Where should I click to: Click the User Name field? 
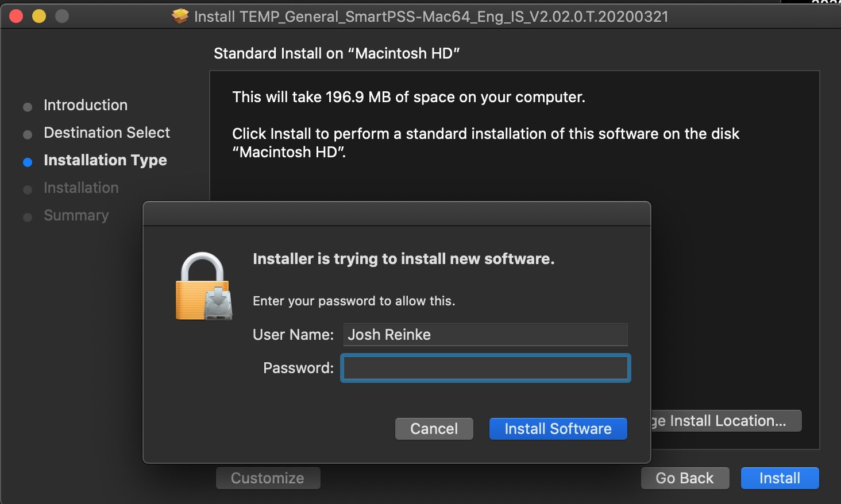pos(485,335)
